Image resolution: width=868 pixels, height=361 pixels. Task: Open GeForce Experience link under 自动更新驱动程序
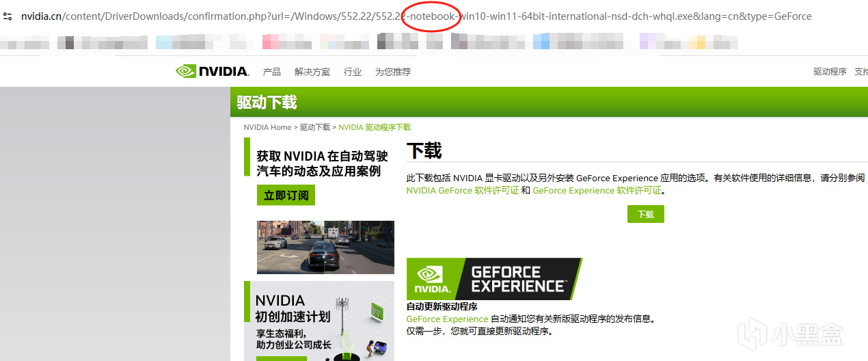(x=448, y=319)
